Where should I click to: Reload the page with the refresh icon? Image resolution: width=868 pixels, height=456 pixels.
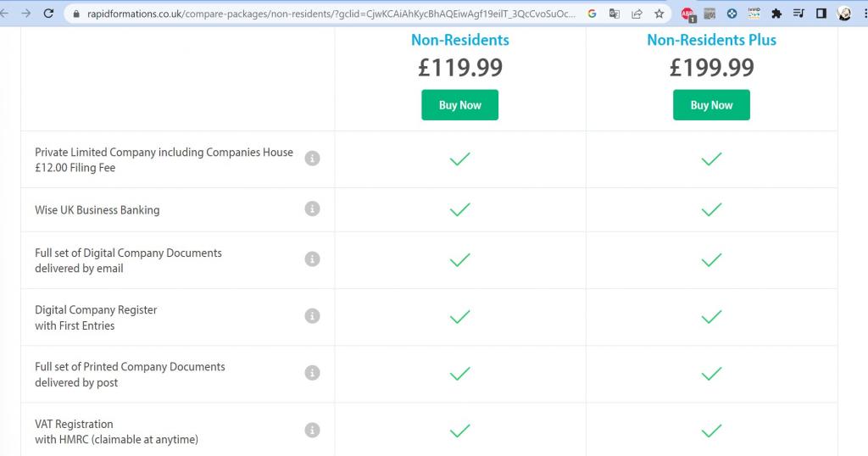click(x=48, y=14)
